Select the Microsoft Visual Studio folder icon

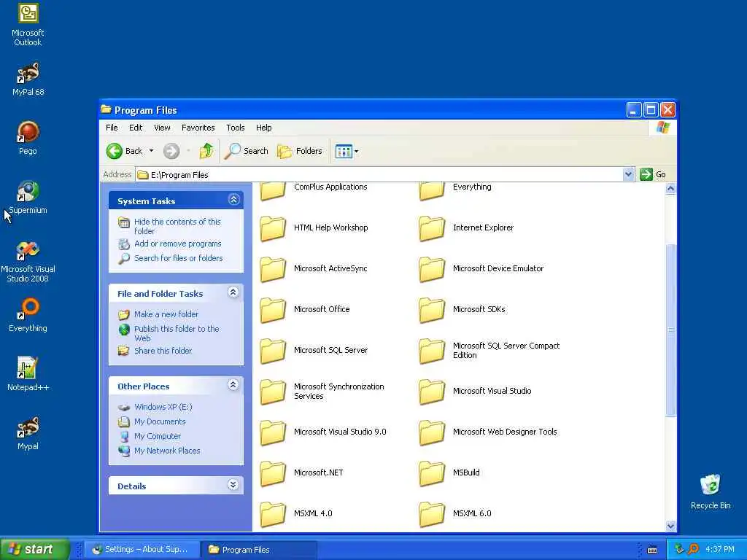tap(432, 391)
